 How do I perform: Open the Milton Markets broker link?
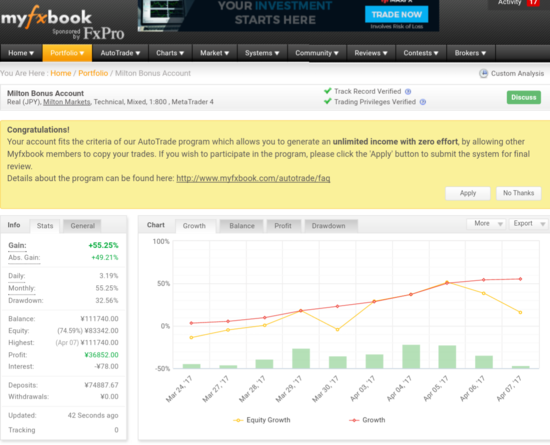pos(67,102)
